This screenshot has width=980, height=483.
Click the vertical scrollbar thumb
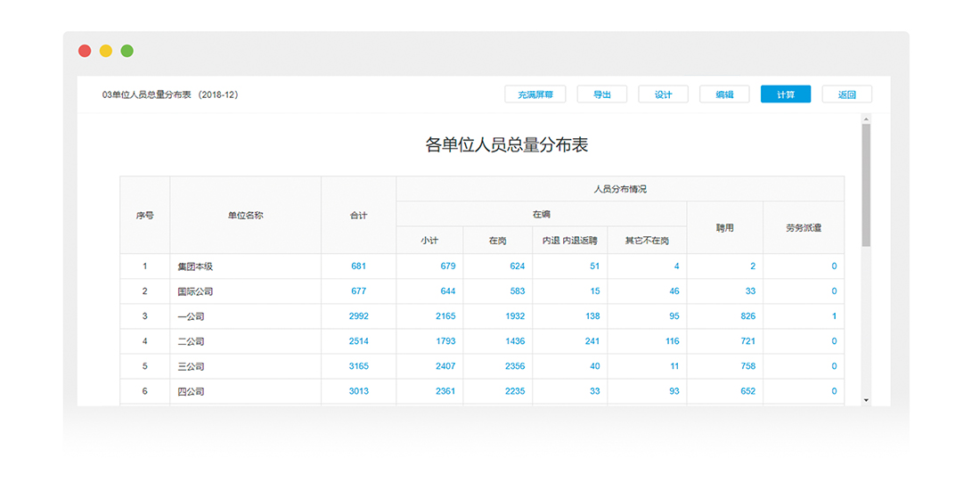(x=866, y=184)
